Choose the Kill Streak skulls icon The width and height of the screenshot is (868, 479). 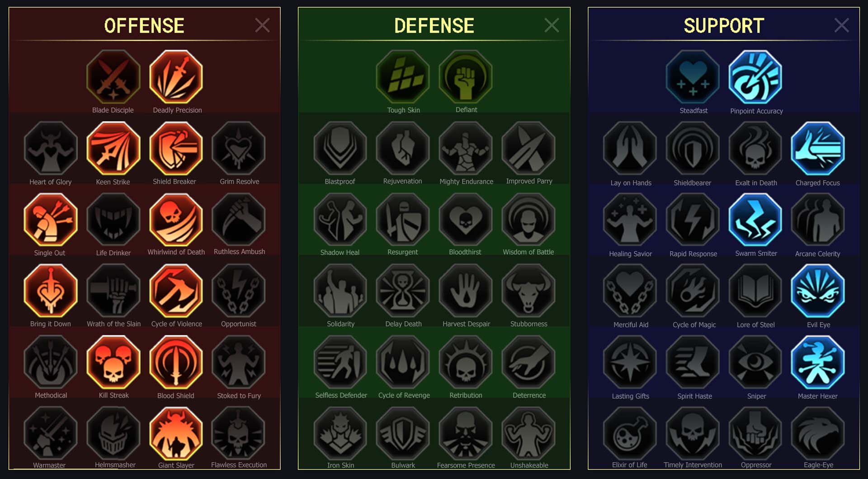113,362
